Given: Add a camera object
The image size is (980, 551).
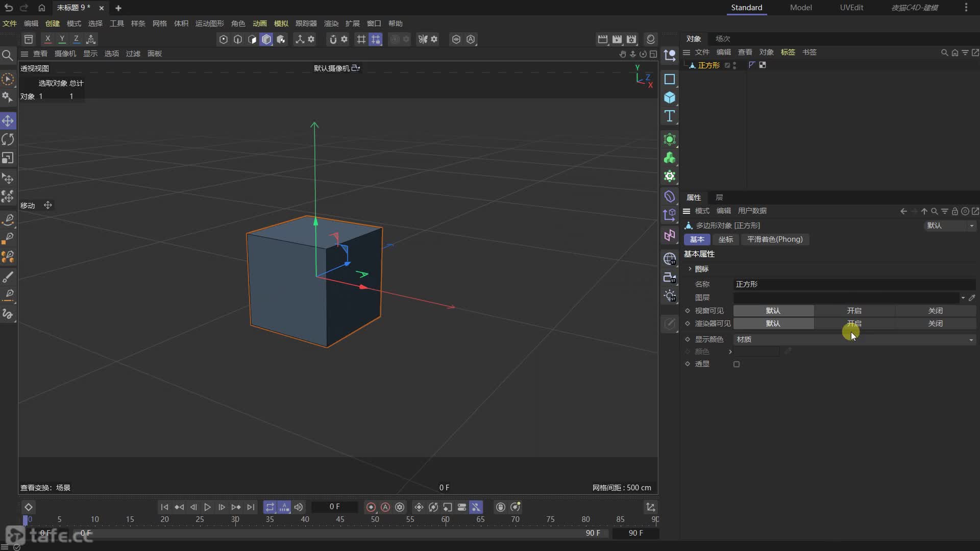Looking at the screenshot, I should (x=670, y=278).
